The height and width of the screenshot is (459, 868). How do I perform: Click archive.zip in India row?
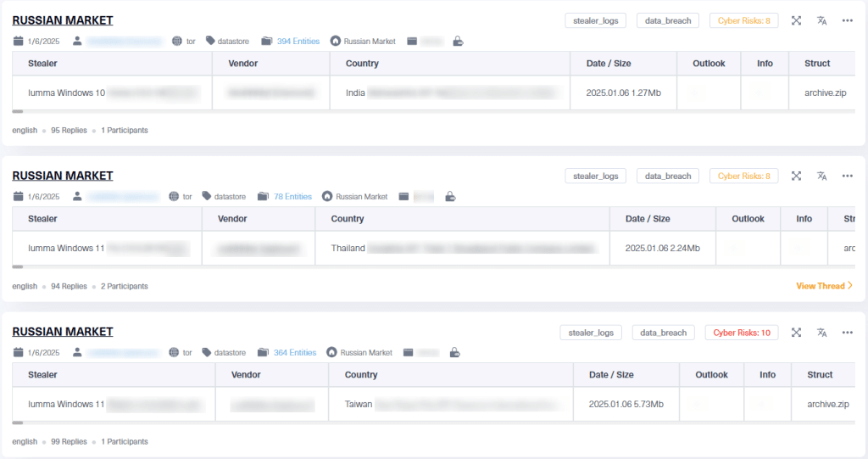[x=826, y=93]
